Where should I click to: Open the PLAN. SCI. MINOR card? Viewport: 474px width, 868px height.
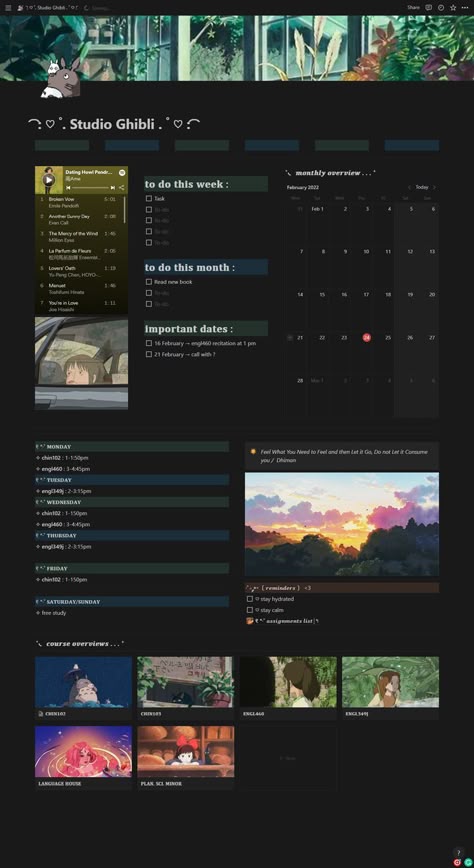pyautogui.click(x=186, y=758)
